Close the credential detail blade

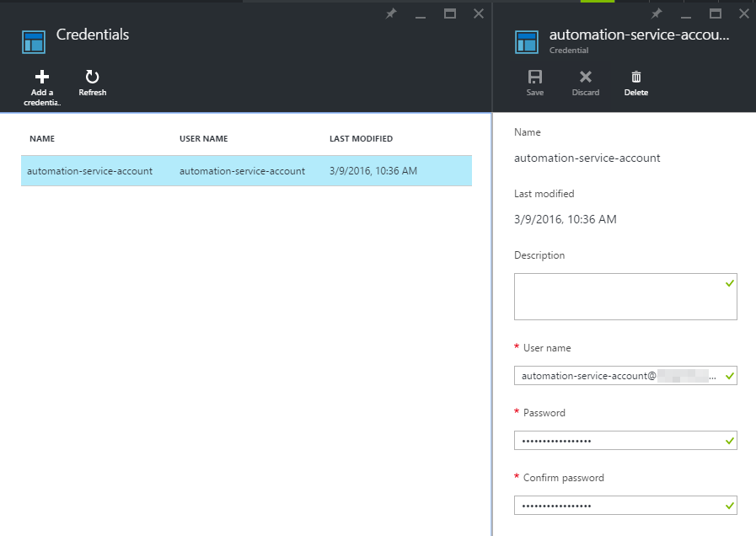tap(744, 13)
